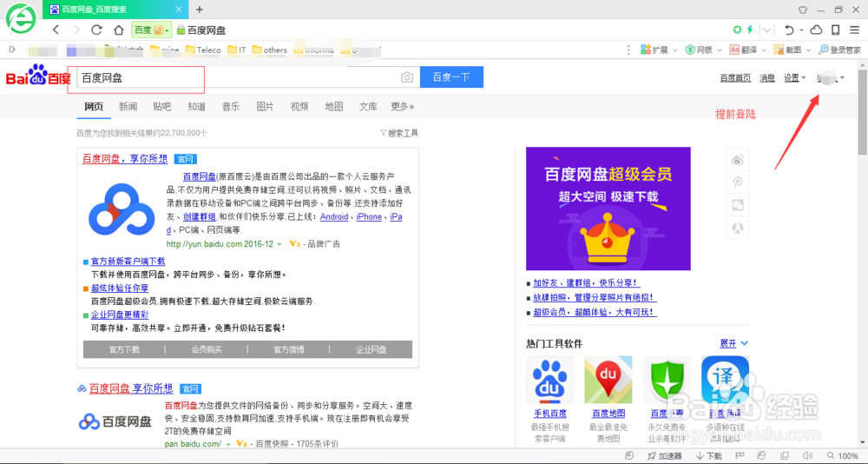The width and height of the screenshot is (868, 464).
Task: Expand the 展开 hot tools list
Action: click(734, 344)
